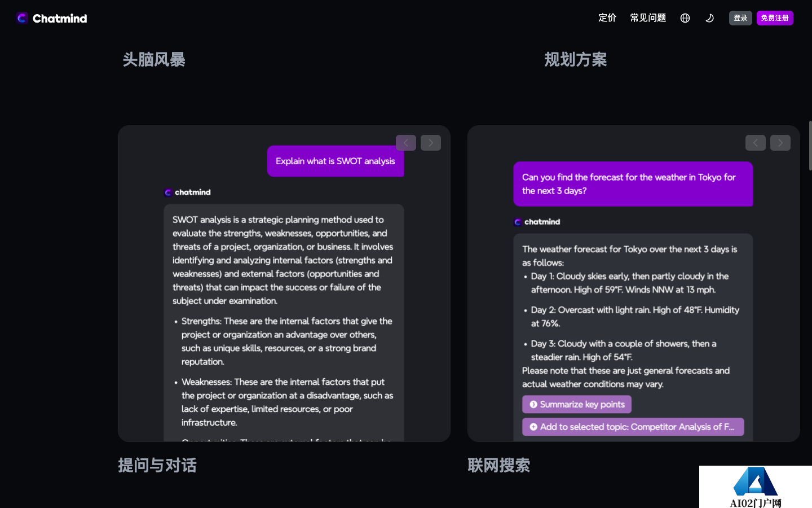
Task: Toggle dark mode with the moon icon
Action: click(710, 18)
